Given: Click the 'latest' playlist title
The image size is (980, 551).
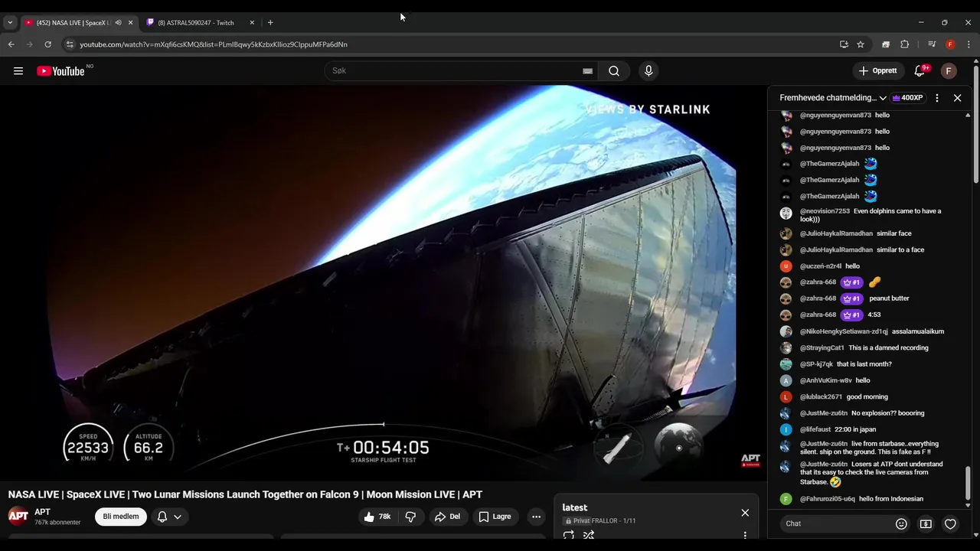Looking at the screenshot, I should pos(574,507).
